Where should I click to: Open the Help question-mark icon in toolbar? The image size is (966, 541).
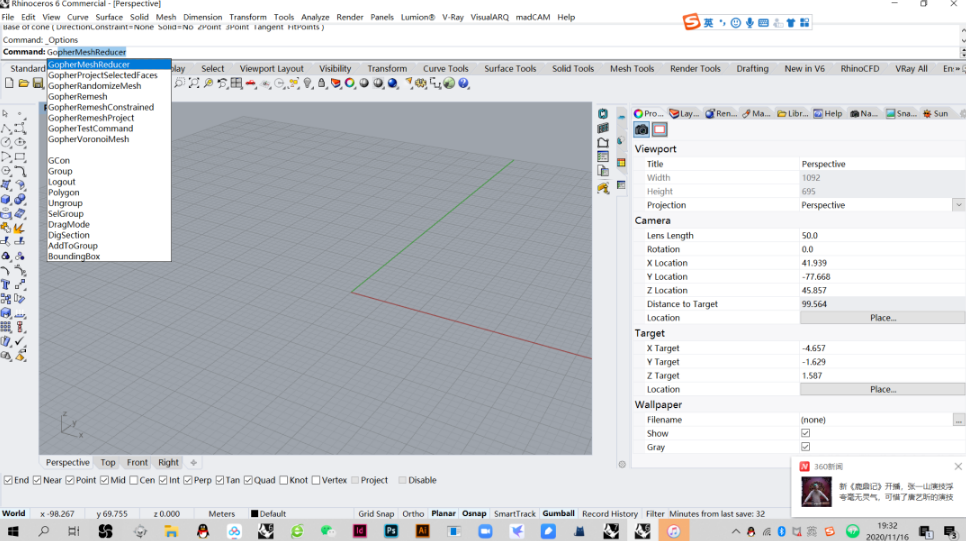[x=463, y=83]
